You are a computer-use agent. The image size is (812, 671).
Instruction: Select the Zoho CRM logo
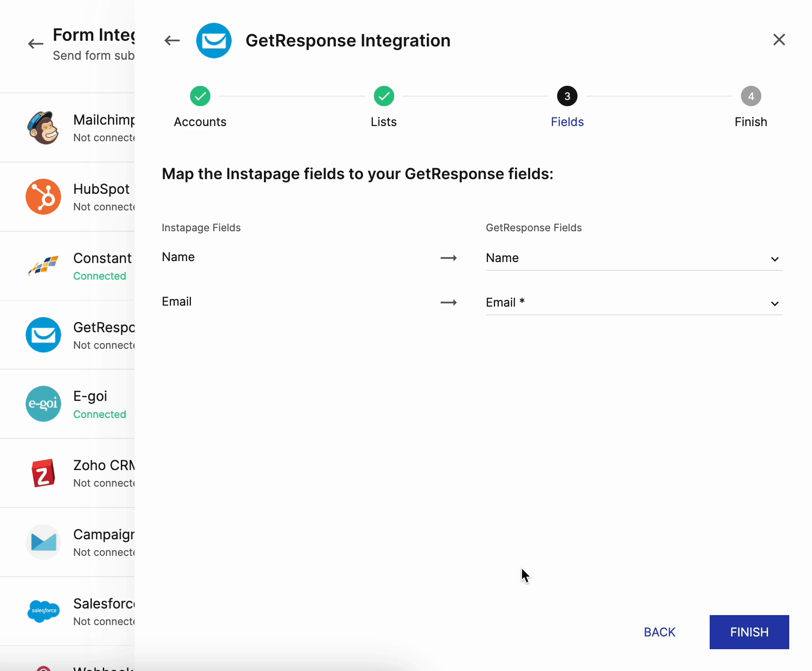tap(43, 473)
